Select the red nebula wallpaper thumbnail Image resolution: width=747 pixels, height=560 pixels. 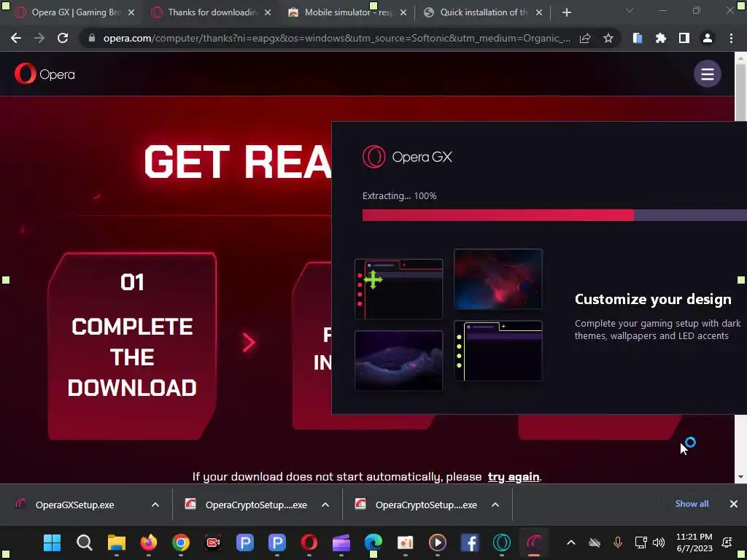pos(498,279)
